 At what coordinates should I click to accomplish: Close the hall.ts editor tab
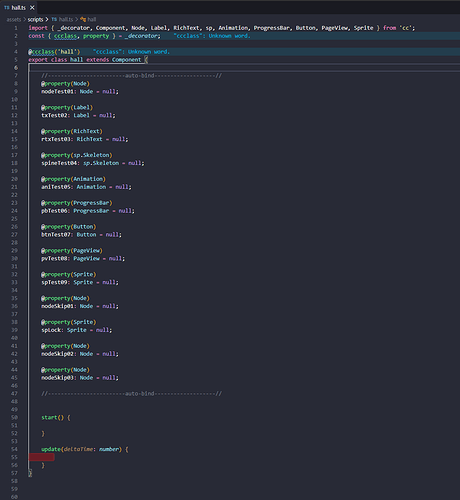(32, 7)
